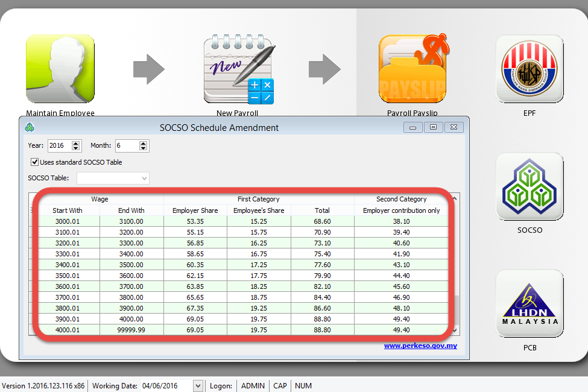Click the ADMIN logon status entry
This screenshot has height=392, width=588.
253,385
